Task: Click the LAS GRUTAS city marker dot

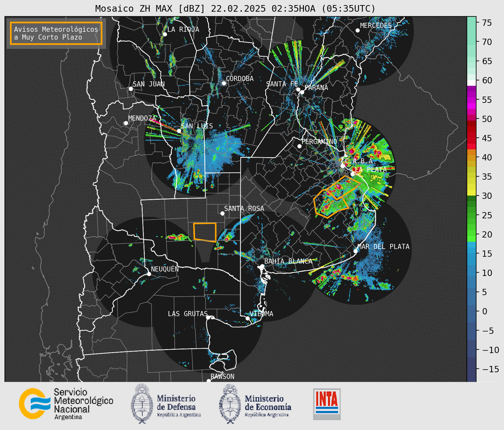Action: point(208,318)
